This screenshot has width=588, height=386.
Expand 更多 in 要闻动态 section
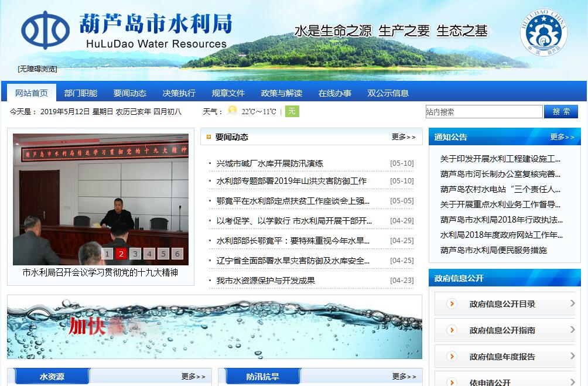(x=404, y=137)
